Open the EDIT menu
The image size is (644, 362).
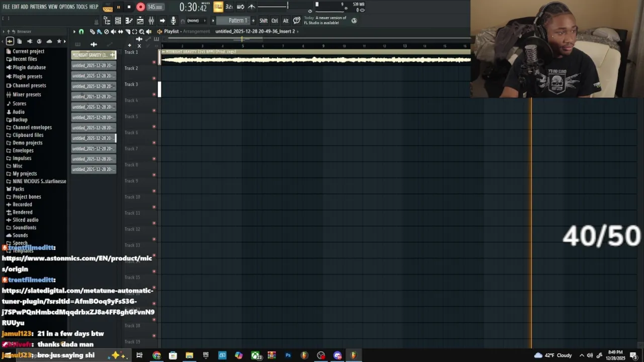tap(16, 7)
